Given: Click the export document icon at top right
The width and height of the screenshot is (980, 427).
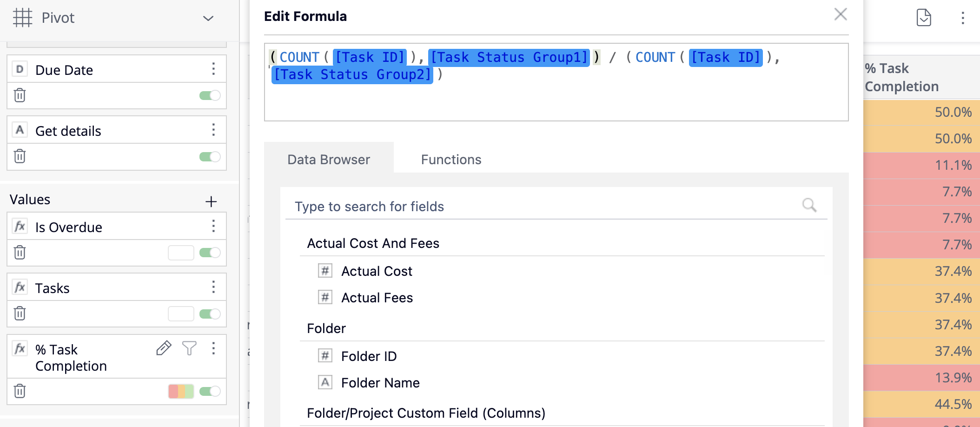Looking at the screenshot, I should (x=923, y=18).
